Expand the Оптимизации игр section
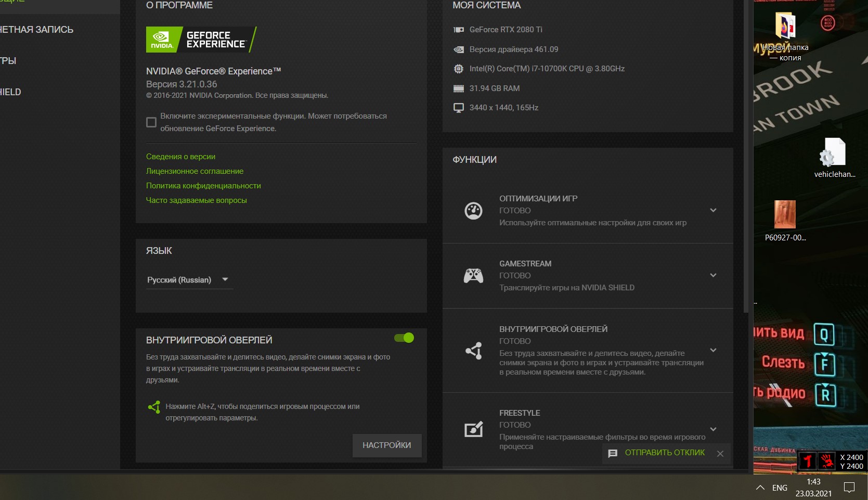The width and height of the screenshot is (868, 500). click(713, 210)
